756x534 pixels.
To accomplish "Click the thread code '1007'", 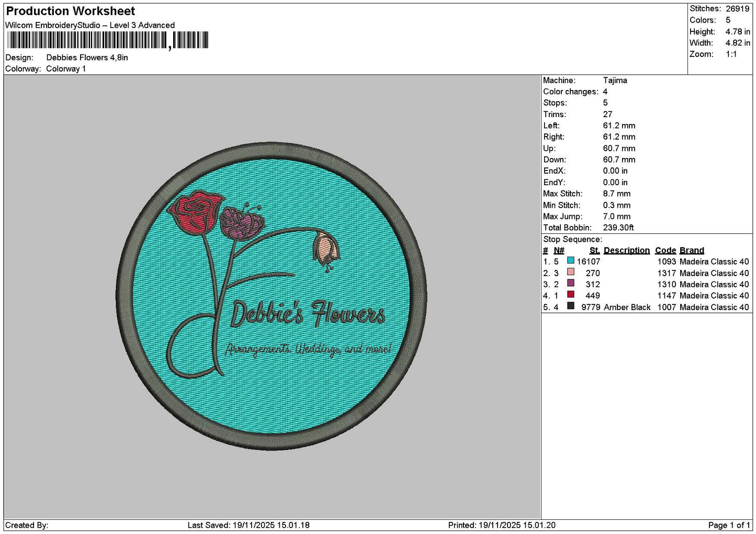I will [667, 308].
